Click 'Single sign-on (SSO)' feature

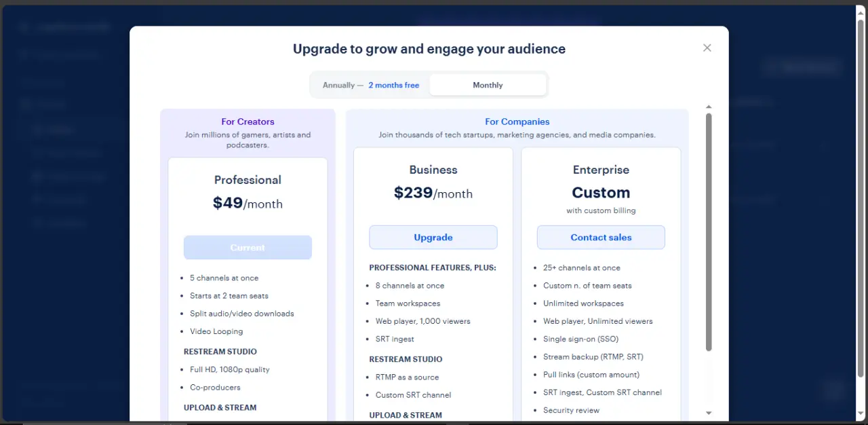pos(580,339)
